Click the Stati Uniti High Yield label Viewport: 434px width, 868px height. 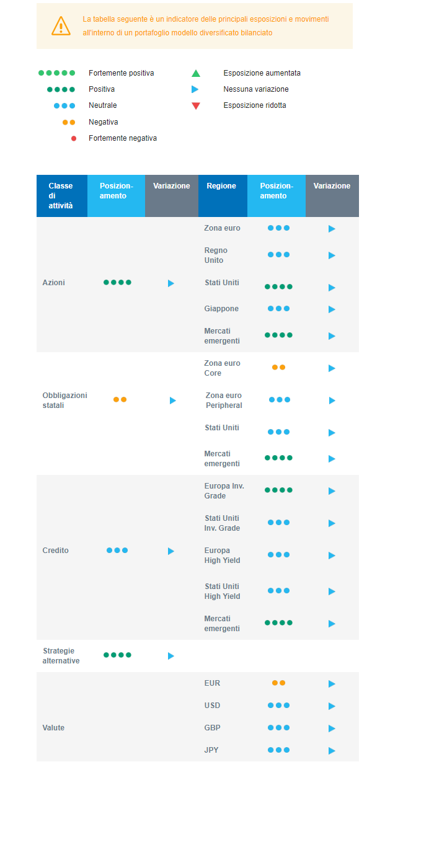(x=222, y=591)
